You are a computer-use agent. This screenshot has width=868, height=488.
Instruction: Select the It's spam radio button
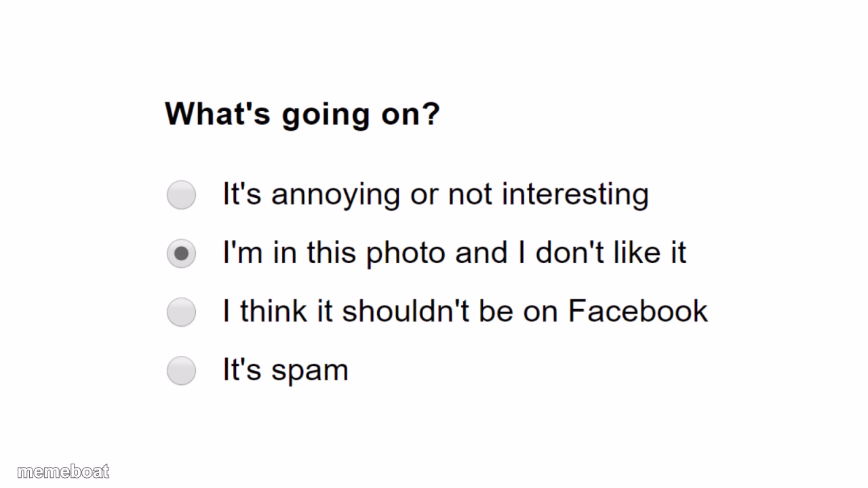[181, 371]
